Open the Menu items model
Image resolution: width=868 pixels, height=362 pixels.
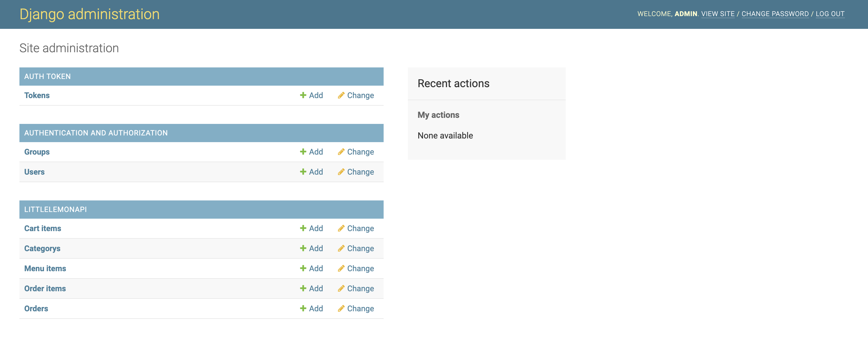coord(45,269)
